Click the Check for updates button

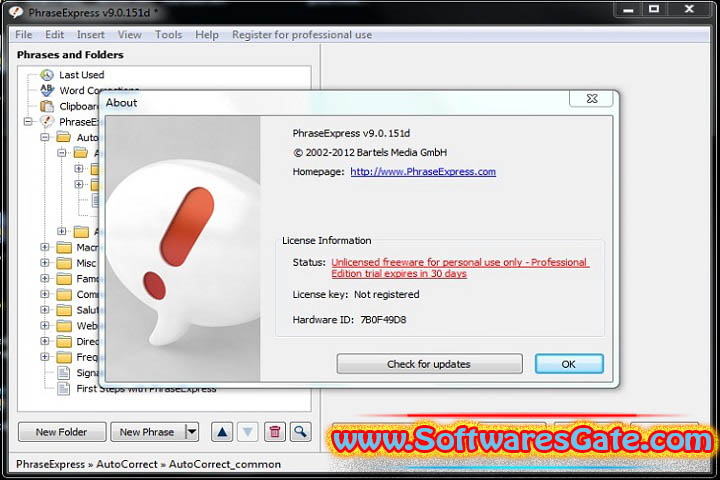point(429,364)
